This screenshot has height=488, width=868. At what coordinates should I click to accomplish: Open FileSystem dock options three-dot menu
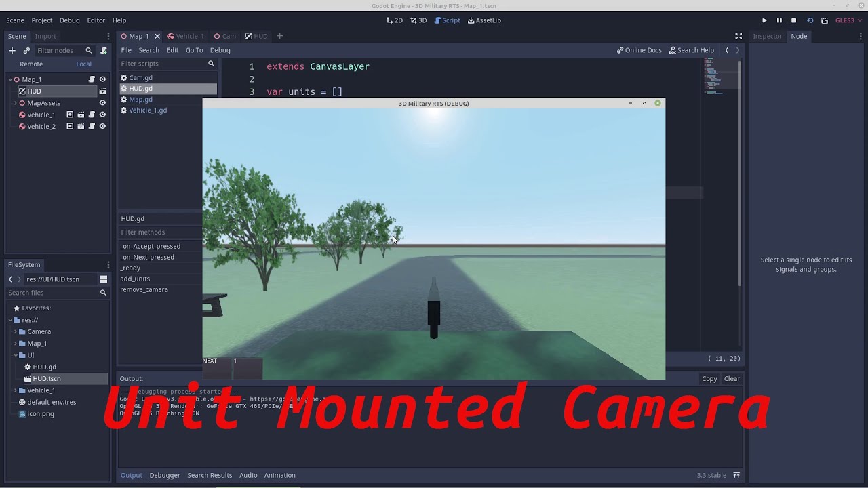(108, 264)
